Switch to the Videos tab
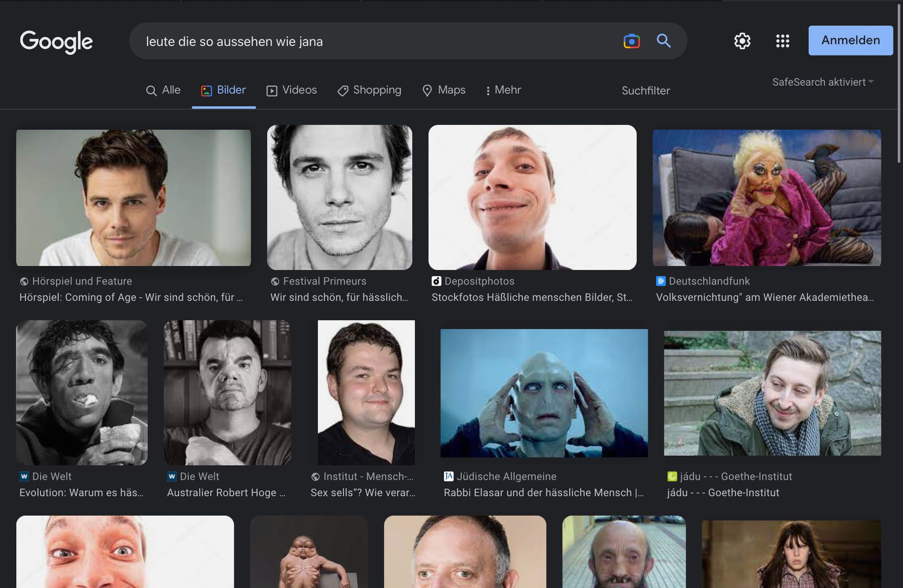Screen dimensions: 903x588 click(292, 90)
